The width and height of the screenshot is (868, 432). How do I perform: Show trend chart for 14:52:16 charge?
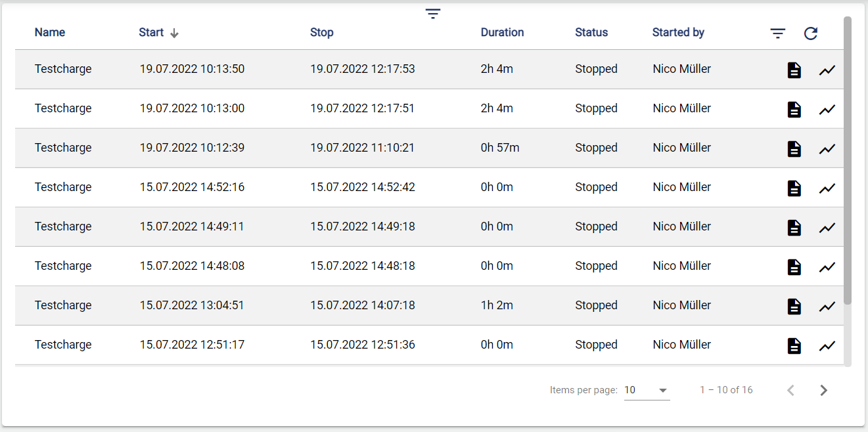click(827, 188)
